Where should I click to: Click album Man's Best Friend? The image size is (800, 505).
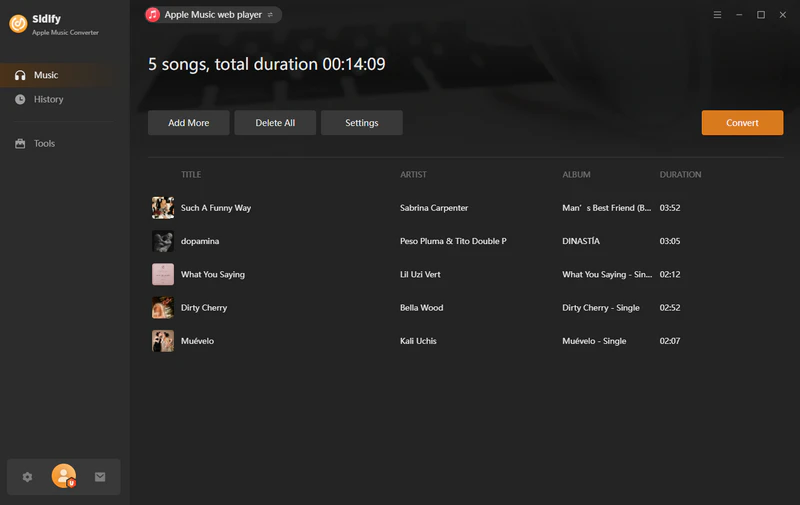pyautogui.click(x=607, y=208)
